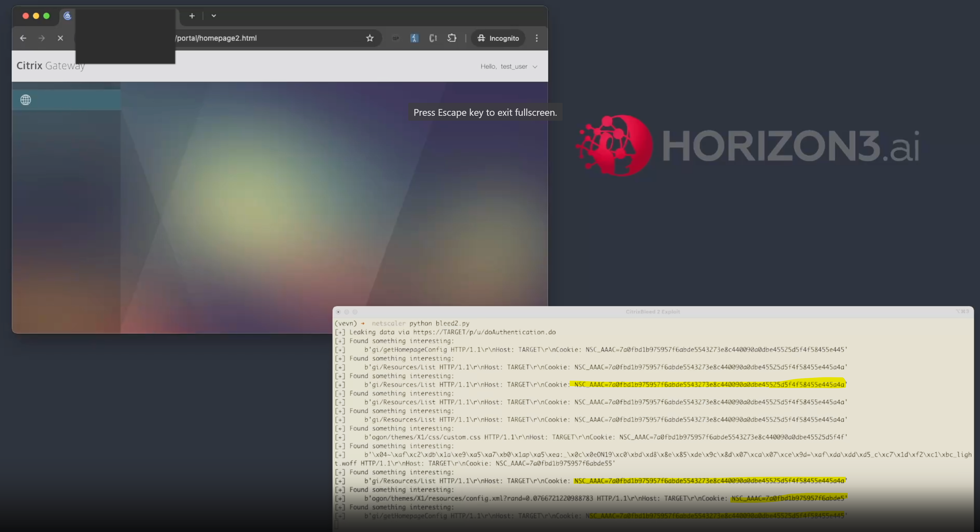Click the Horizon3.ai logo
Screen dimensions: 980x532
pos(747,146)
